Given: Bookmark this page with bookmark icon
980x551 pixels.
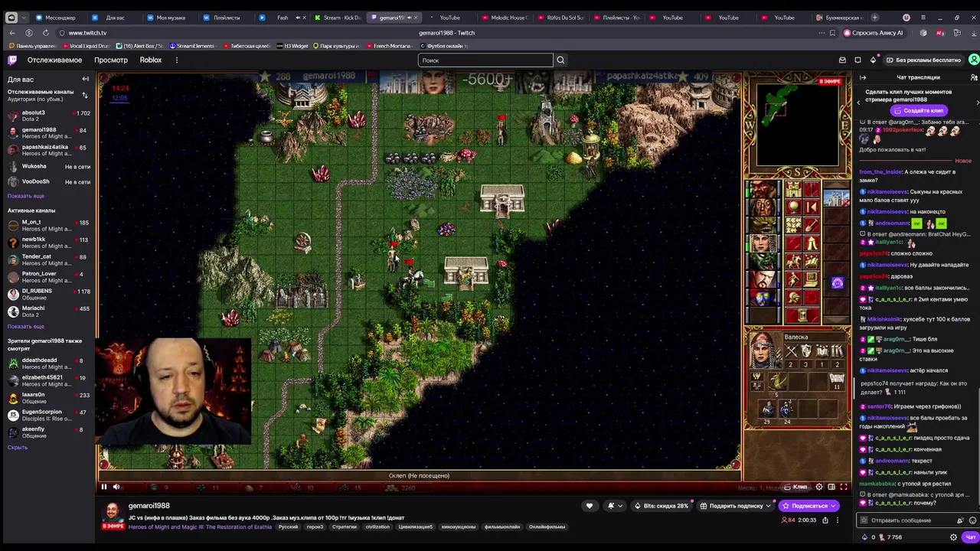Looking at the screenshot, I should (832, 33).
